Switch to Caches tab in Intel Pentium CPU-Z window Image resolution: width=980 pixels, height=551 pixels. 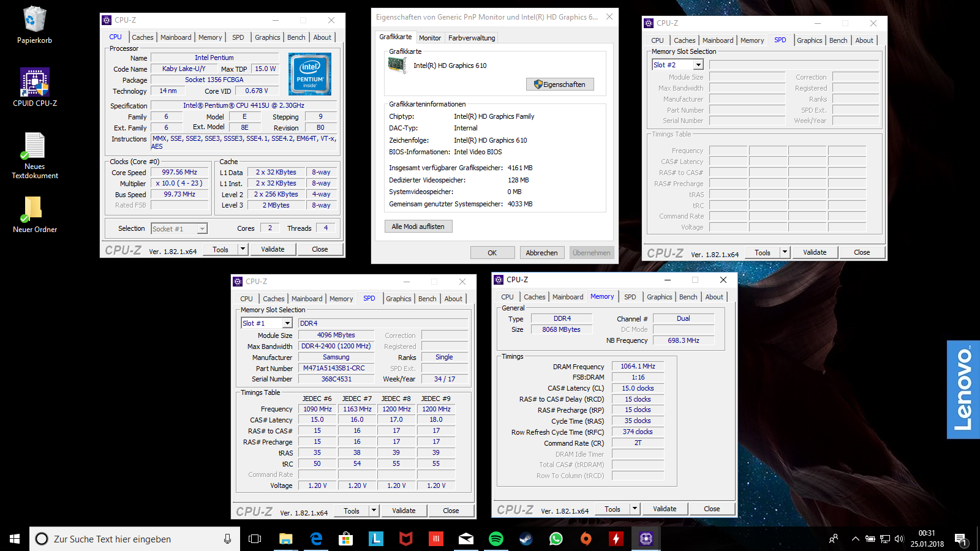click(x=143, y=37)
